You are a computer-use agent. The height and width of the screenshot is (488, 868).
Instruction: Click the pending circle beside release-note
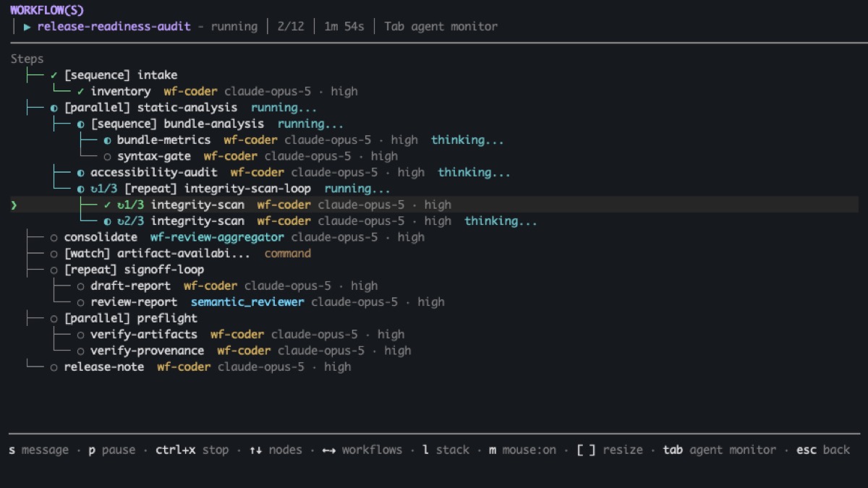click(x=54, y=367)
